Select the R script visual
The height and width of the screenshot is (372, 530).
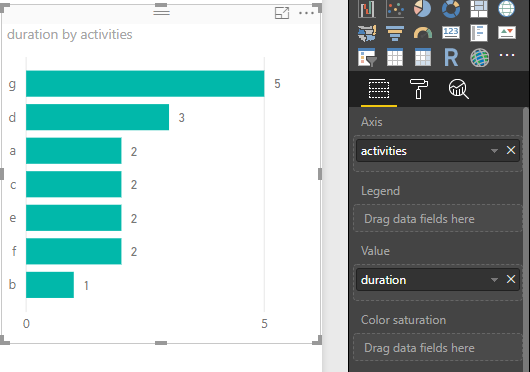point(451,57)
